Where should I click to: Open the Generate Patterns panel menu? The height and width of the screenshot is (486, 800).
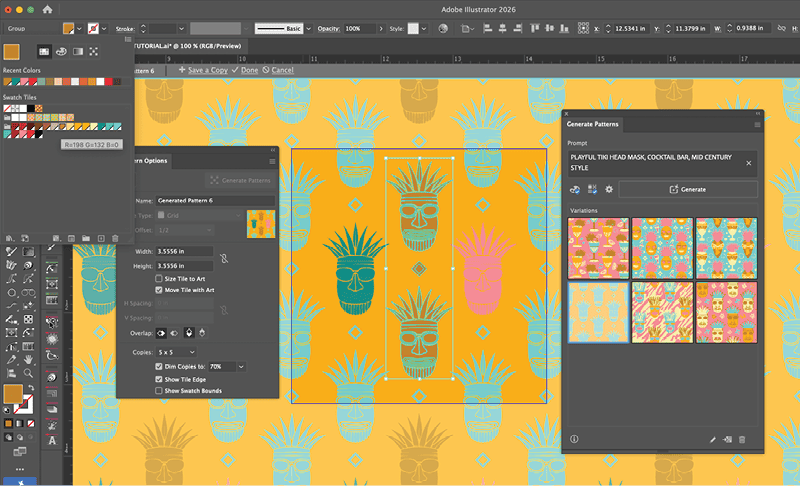click(x=757, y=125)
